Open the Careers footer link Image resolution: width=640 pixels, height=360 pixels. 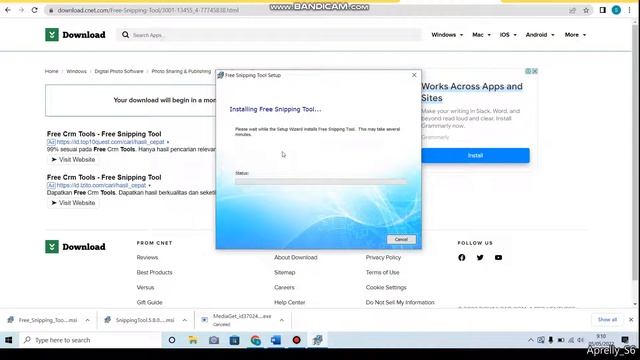[284, 288]
